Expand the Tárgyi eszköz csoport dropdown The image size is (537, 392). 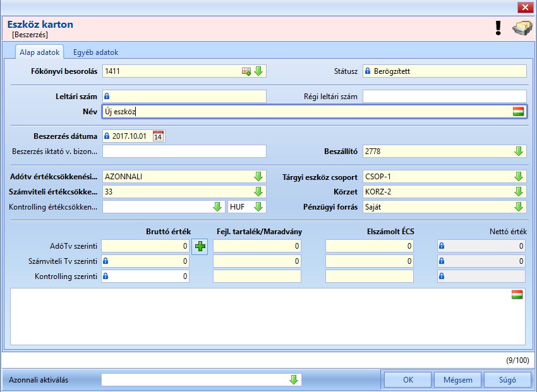click(x=519, y=177)
